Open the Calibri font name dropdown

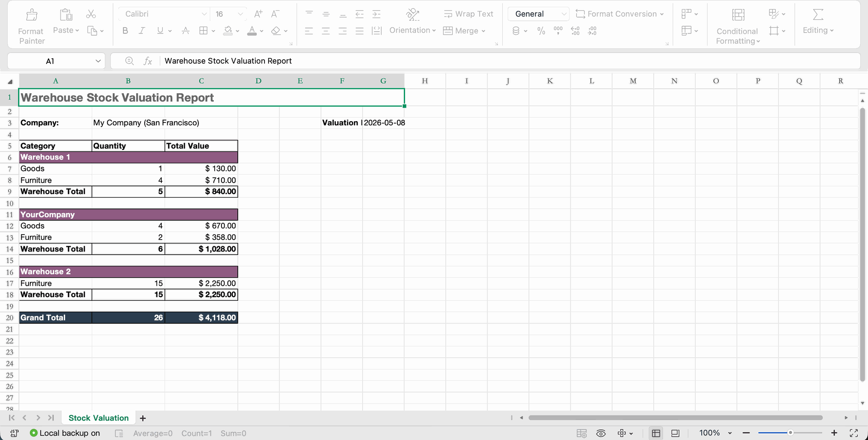pos(204,14)
